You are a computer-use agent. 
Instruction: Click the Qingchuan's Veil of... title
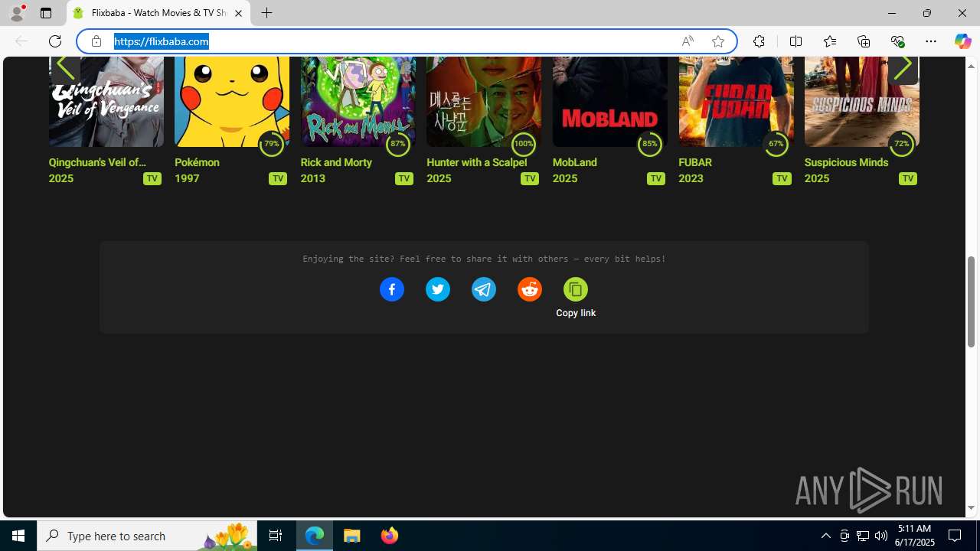tap(97, 162)
